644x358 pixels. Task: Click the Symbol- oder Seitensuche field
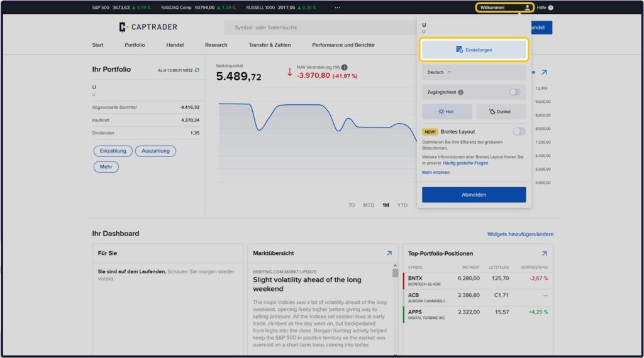pos(320,28)
